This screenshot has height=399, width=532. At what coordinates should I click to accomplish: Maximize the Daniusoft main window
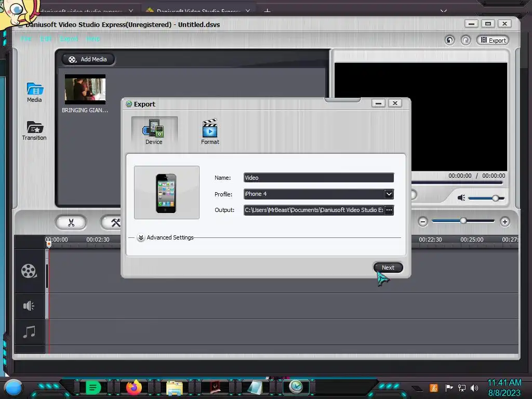pos(488,24)
